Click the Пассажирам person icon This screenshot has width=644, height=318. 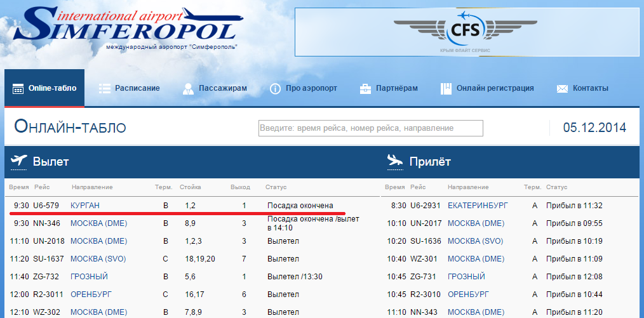coord(188,89)
